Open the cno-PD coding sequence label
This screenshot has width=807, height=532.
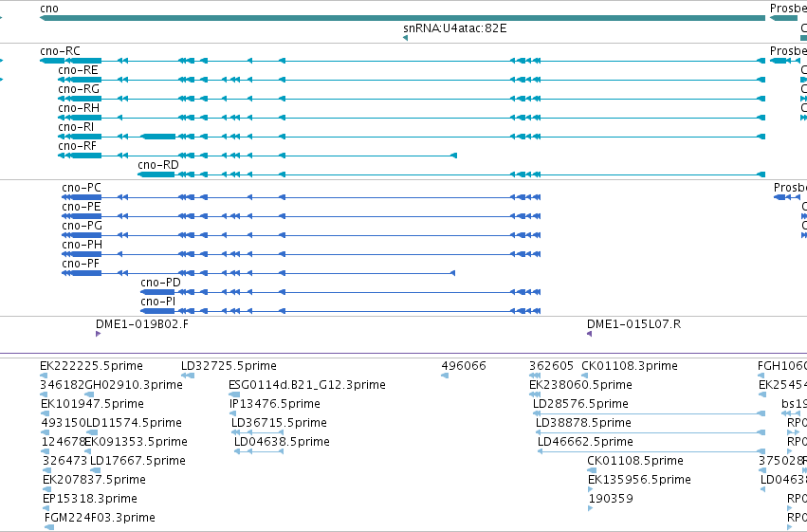pyautogui.click(x=160, y=283)
